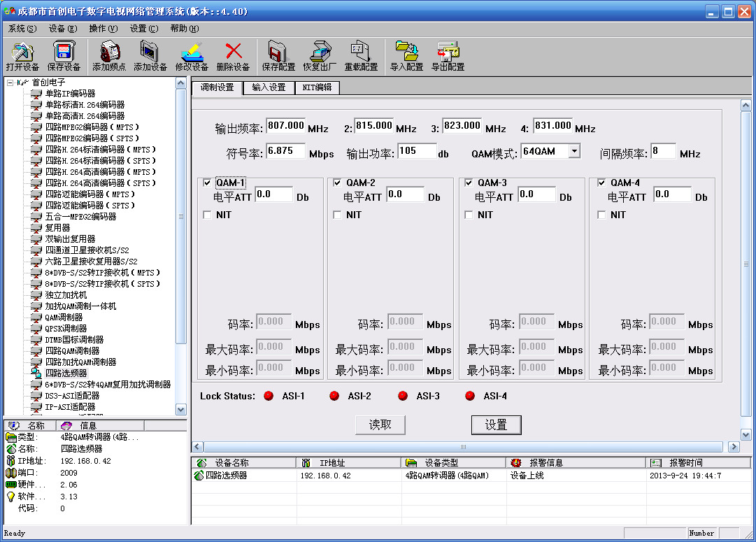Enable the NIT checkbox under QAM-2

(338, 215)
